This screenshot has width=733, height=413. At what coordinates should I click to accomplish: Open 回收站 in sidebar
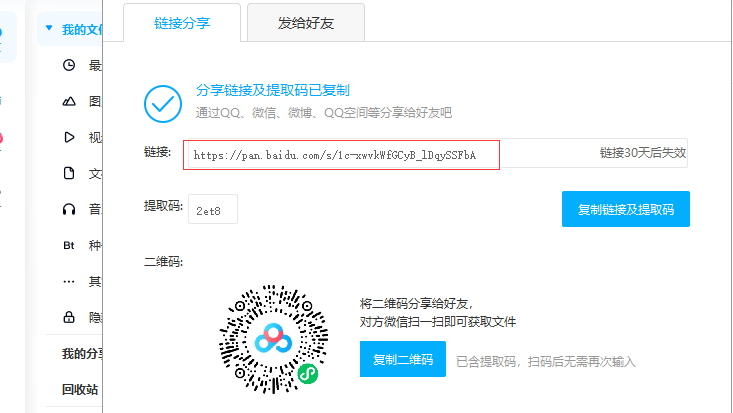[80, 389]
